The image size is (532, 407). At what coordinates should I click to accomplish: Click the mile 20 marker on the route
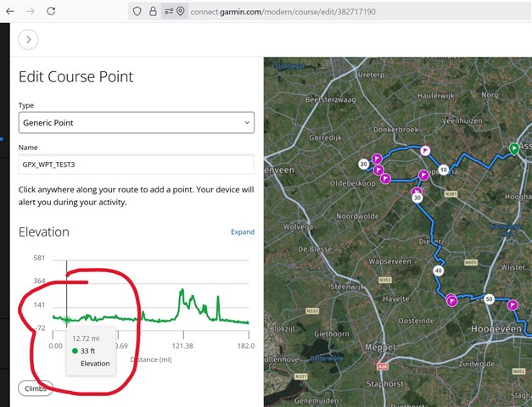tap(364, 164)
